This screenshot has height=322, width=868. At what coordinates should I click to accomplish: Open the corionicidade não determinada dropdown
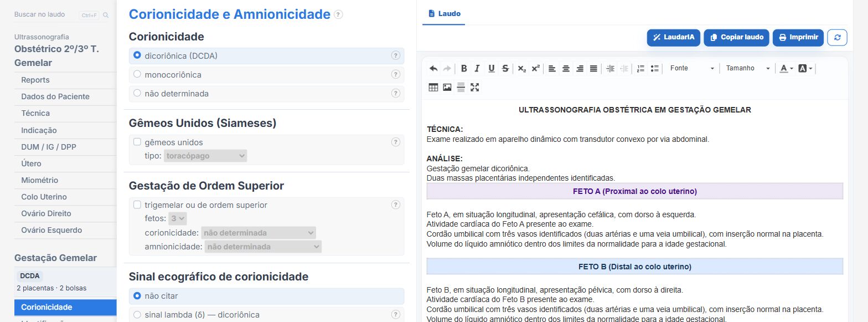point(259,233)
